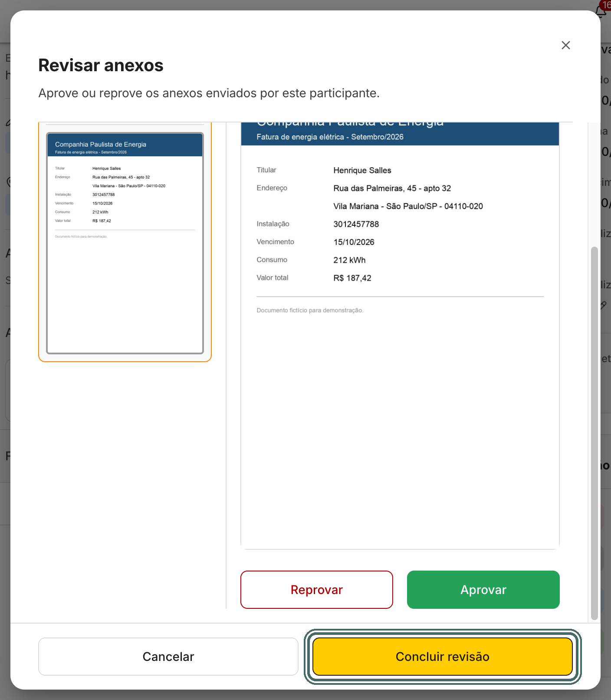Click consumption 212 kWh in preview
The height and width of the screenshot is (700, 611).
(349, 260)
